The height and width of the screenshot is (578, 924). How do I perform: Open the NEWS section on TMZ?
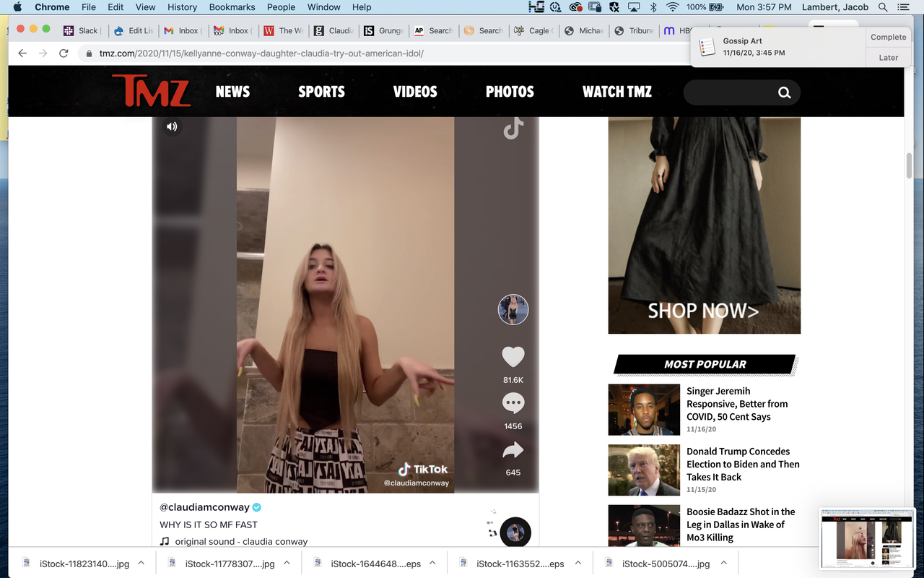pos(232,92)
